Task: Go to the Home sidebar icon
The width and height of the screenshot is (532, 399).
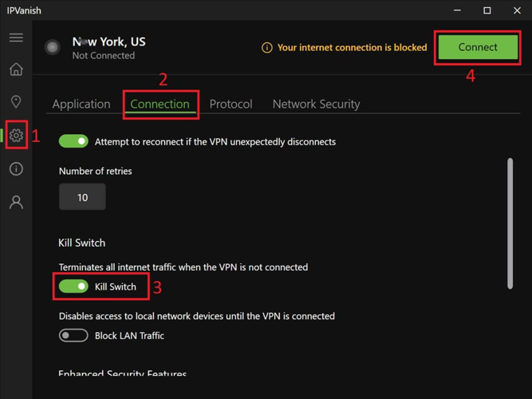Action: [16, 70]
